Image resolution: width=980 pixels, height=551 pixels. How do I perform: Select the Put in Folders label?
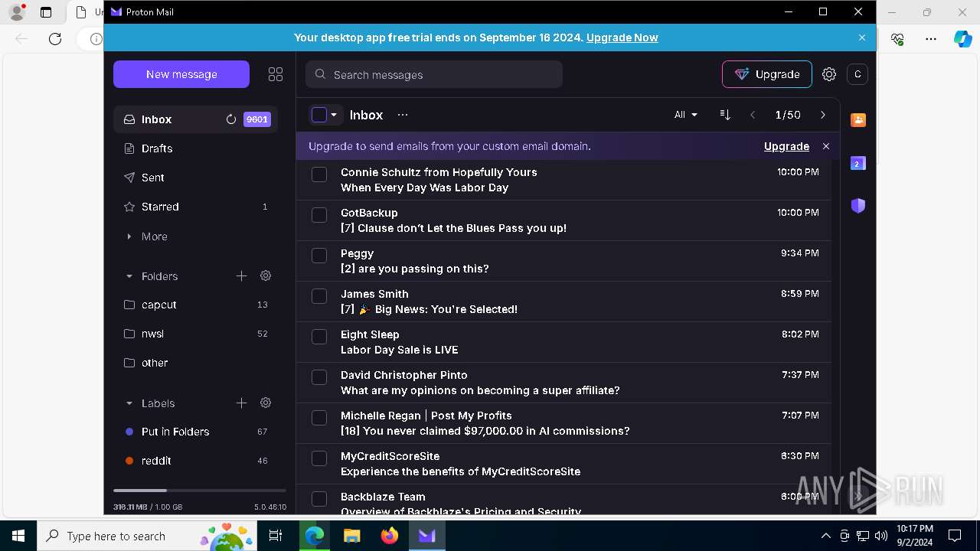click(195, 432)
